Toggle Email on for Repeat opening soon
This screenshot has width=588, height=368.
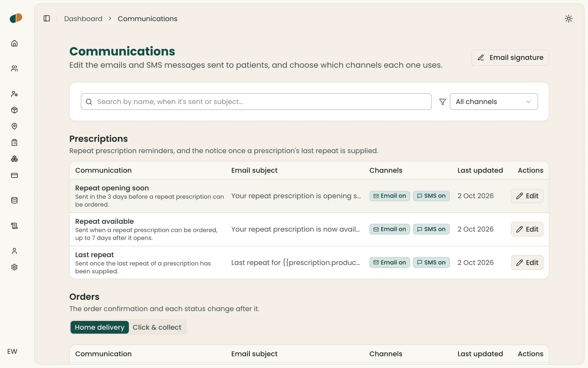pyautogui.click(x=390, y=196)
